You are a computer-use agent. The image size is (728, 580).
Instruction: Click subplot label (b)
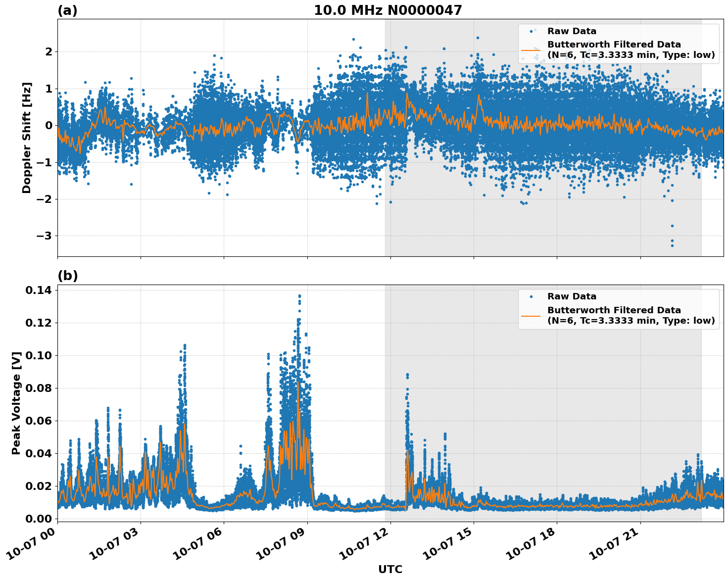point(68,275)
